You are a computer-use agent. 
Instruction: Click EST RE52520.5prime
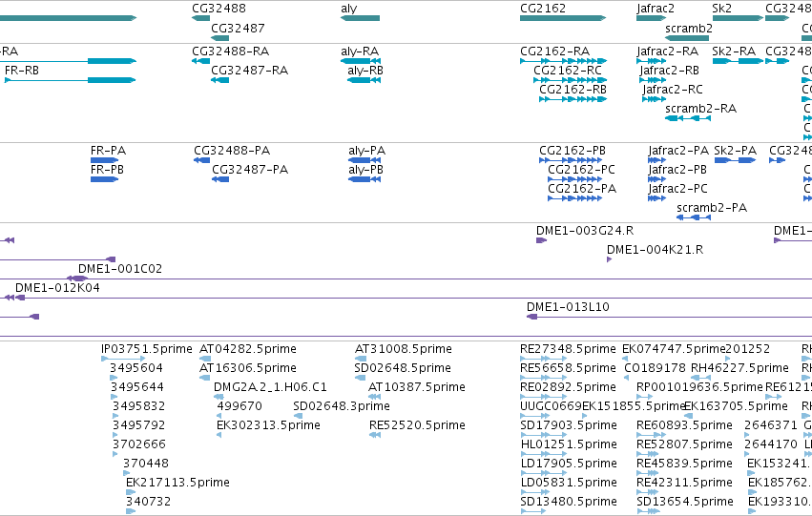[x=375, y=435]
